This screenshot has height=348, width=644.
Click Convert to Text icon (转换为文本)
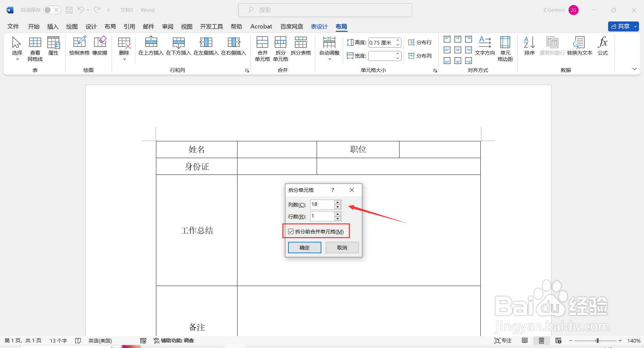579,47
